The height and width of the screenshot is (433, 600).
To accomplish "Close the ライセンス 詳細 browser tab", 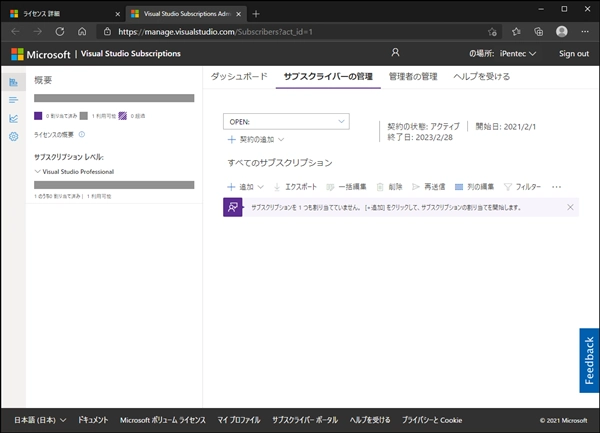I will pyautogui.click(x=117, y=14).
